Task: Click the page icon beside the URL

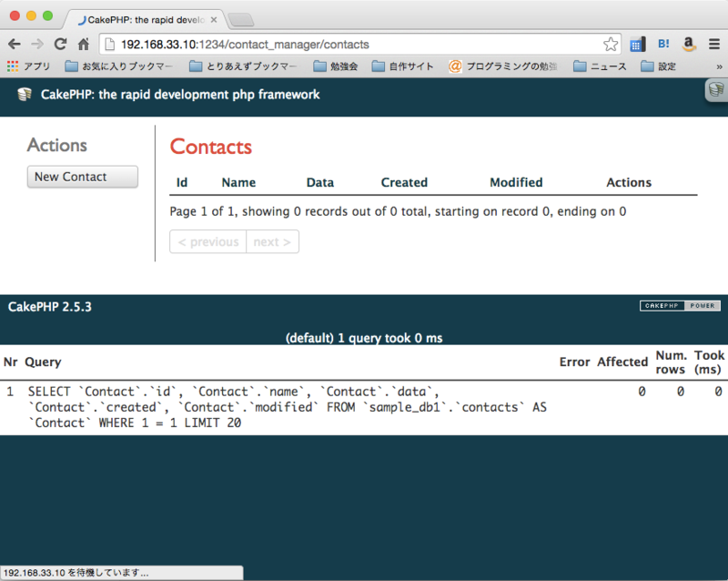Action: click(110, 44)
